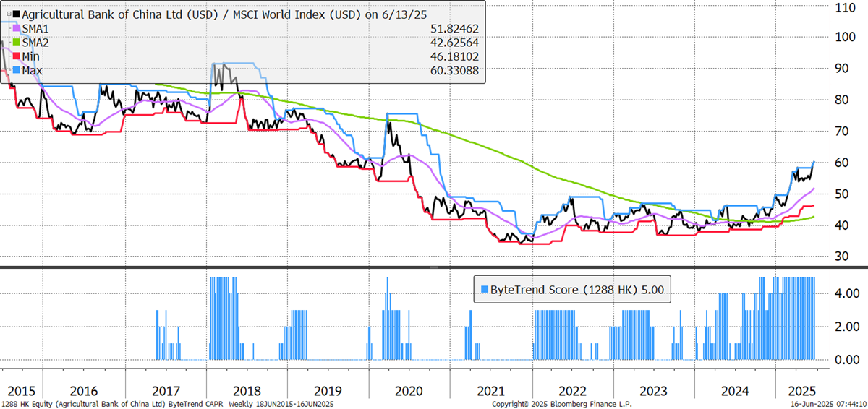This screenshot has width=868, height=409.
Task: Click the blue Max color swatch
Action: [x=17, y=71]
